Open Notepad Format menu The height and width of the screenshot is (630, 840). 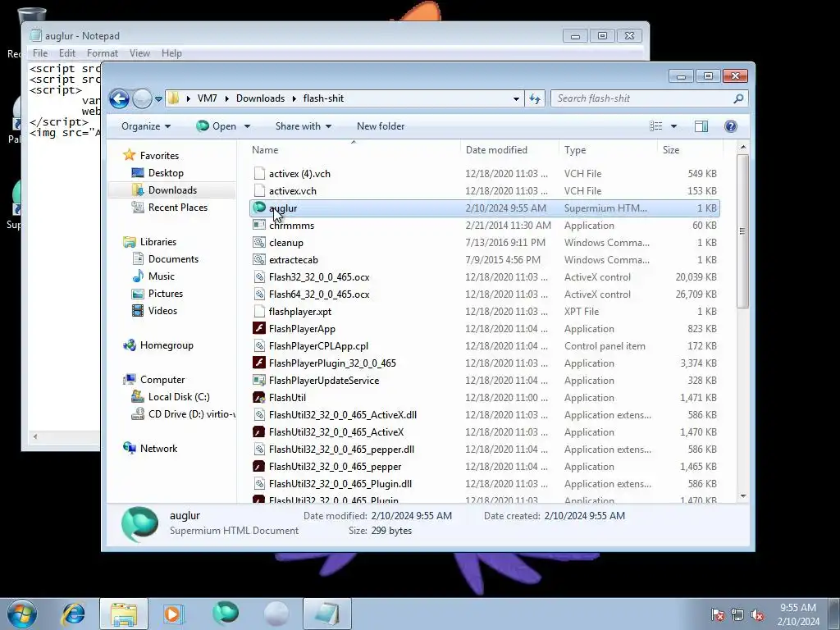click(103, 53)
